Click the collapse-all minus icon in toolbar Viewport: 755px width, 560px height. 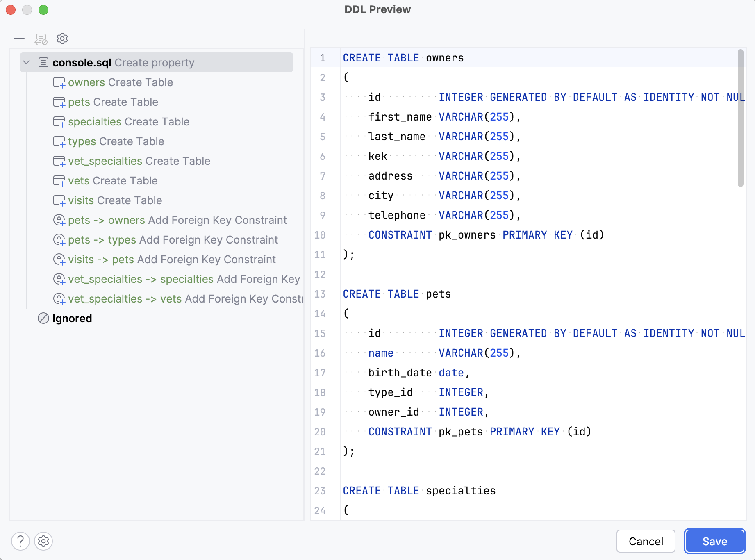pyautogui.click(x=19, y=39)
